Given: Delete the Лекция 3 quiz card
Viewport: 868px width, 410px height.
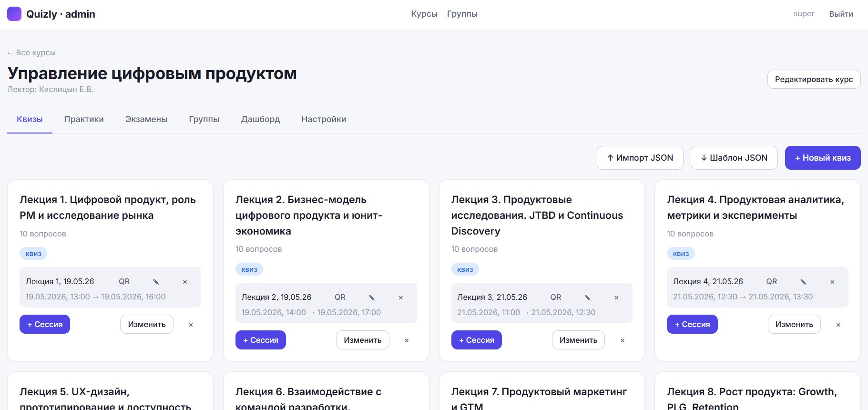Looking at the screenshot, I should (x=623, y=340).
